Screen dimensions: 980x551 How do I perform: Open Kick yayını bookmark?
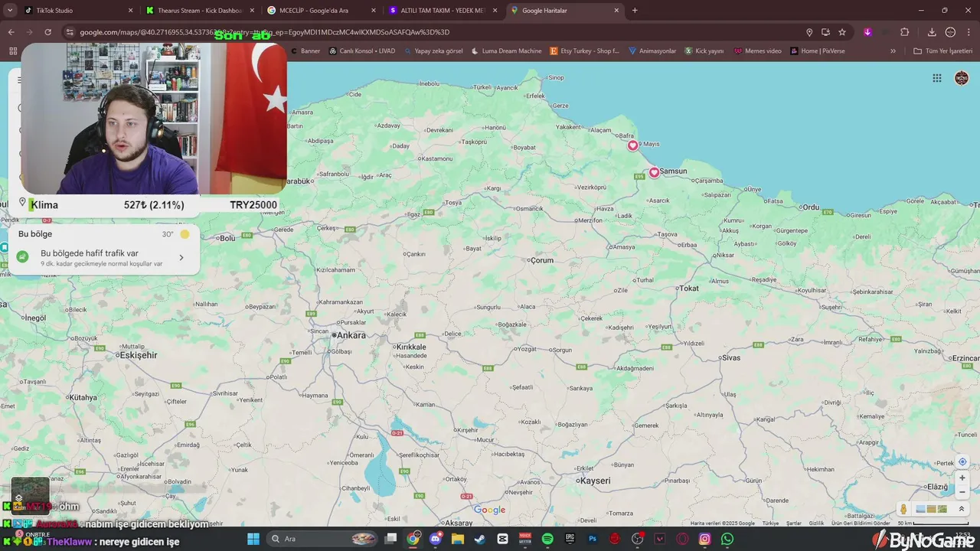point(704,51)
